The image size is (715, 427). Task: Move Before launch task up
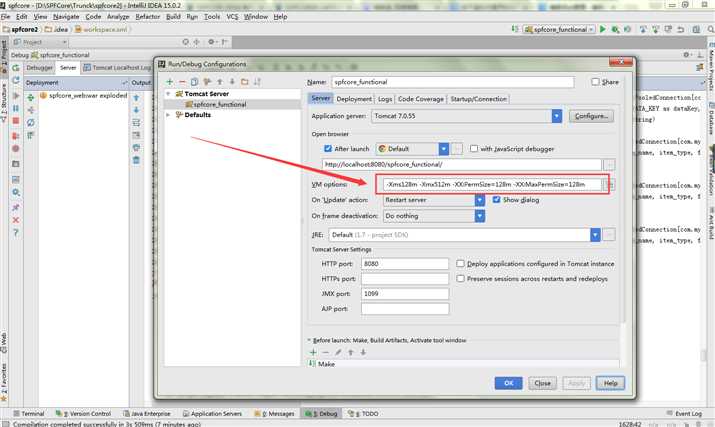pyautogui.click(x=351, y=352)
